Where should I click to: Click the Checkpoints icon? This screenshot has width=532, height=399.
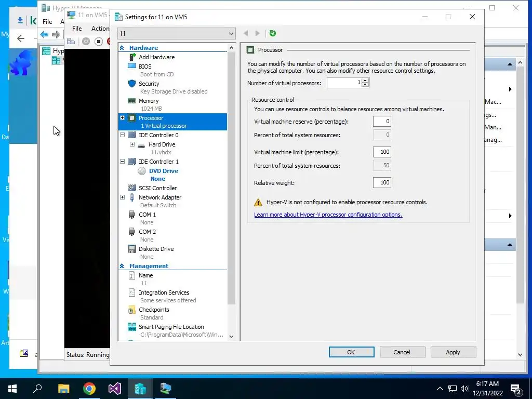(132, 310)
